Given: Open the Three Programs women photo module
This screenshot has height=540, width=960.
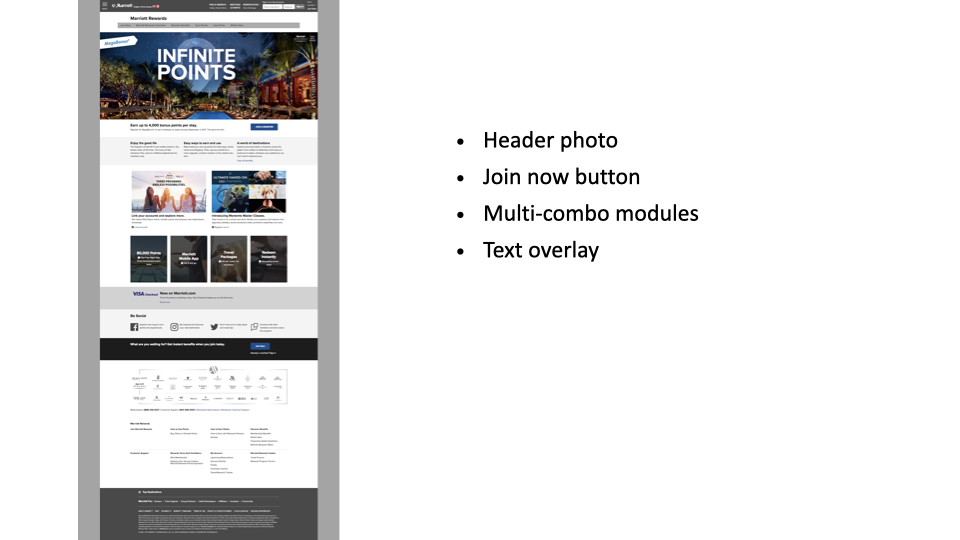Looking at the screenshot, I should [169, 192].
